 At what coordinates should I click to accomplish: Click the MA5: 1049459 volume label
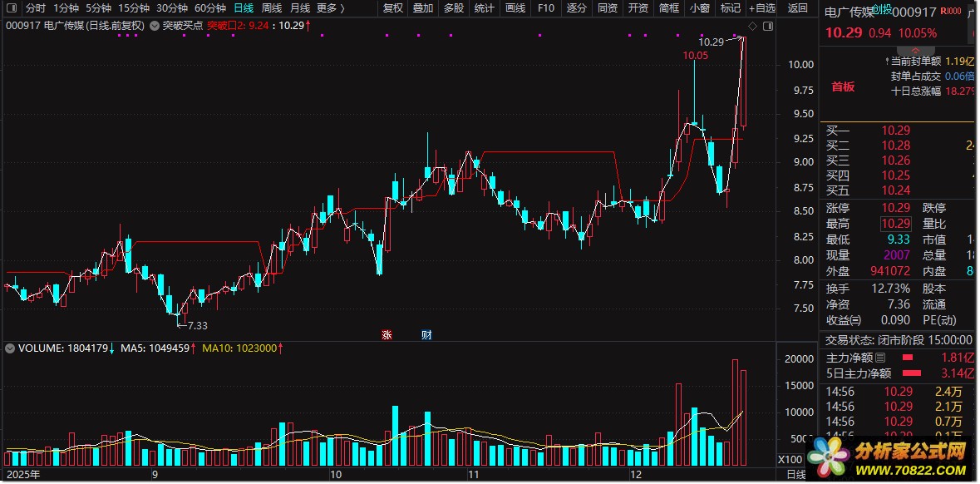pyautogui.click(x=155, y=348)
